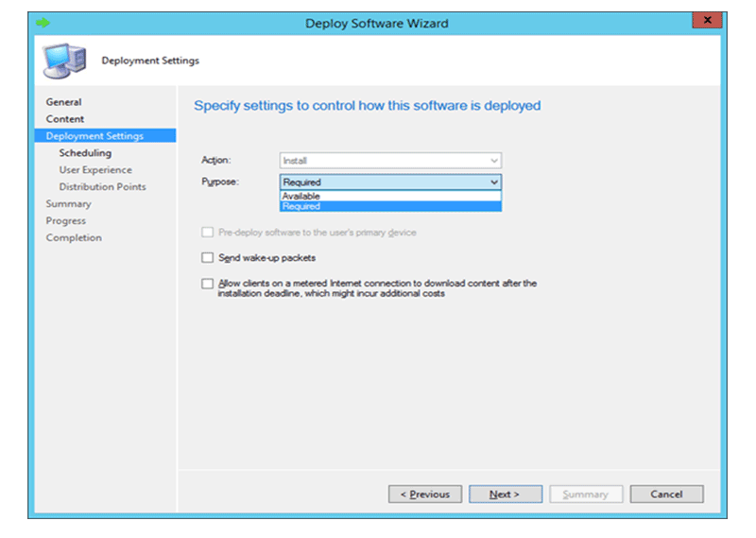The image size is (756, 538).
Task: Click the 'Deploy Software Wizard' title bar text
Action: [377, 23]
